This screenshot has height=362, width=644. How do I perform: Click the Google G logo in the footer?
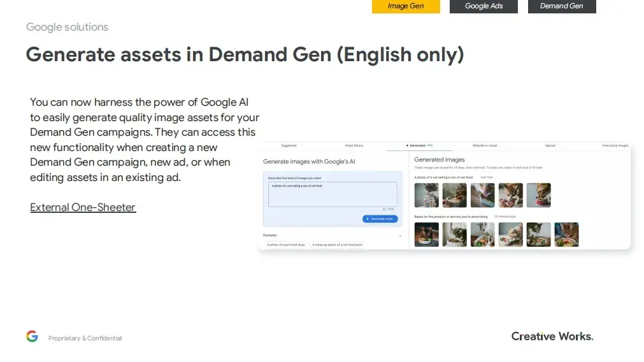point(32,336)
